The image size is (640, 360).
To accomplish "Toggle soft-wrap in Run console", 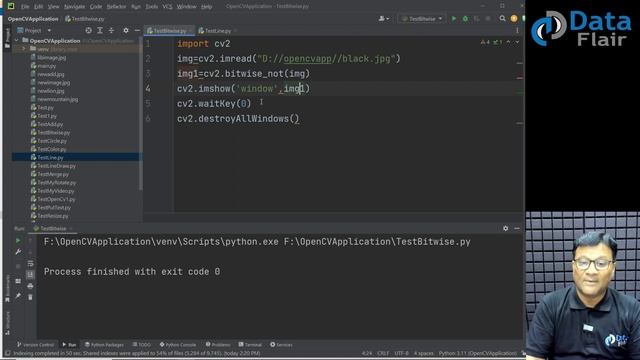I will 30,264.
